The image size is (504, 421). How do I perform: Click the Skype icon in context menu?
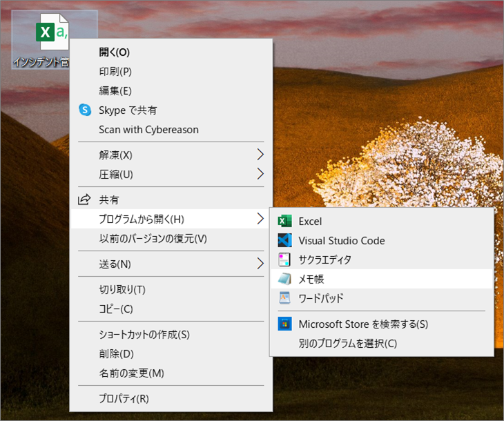tap(85, 110)
